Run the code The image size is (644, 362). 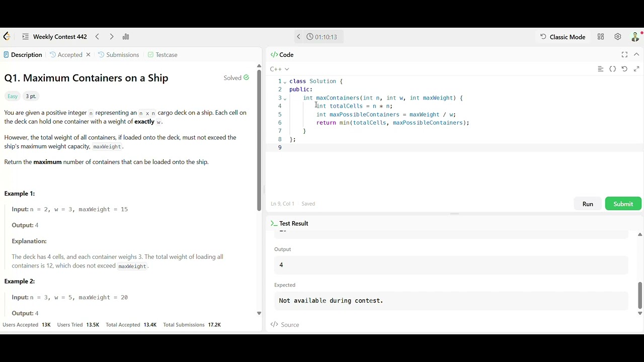pos(588,204)
